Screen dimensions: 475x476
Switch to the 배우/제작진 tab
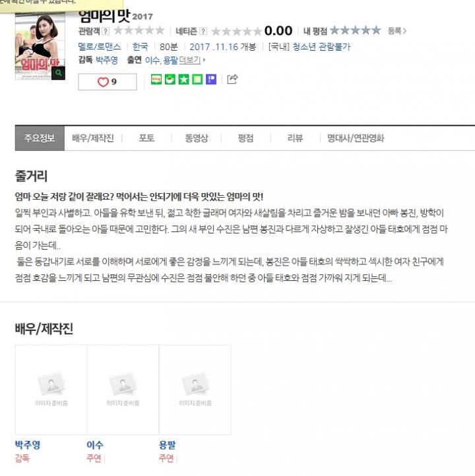click(93, 138)
